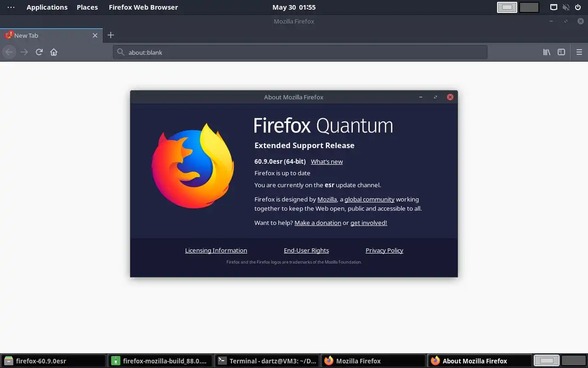Image resolution: width=588 pixels, height=368 pixels.
Task: Select About Mozilla Firefox taskbar item
Action: [480, 361]
